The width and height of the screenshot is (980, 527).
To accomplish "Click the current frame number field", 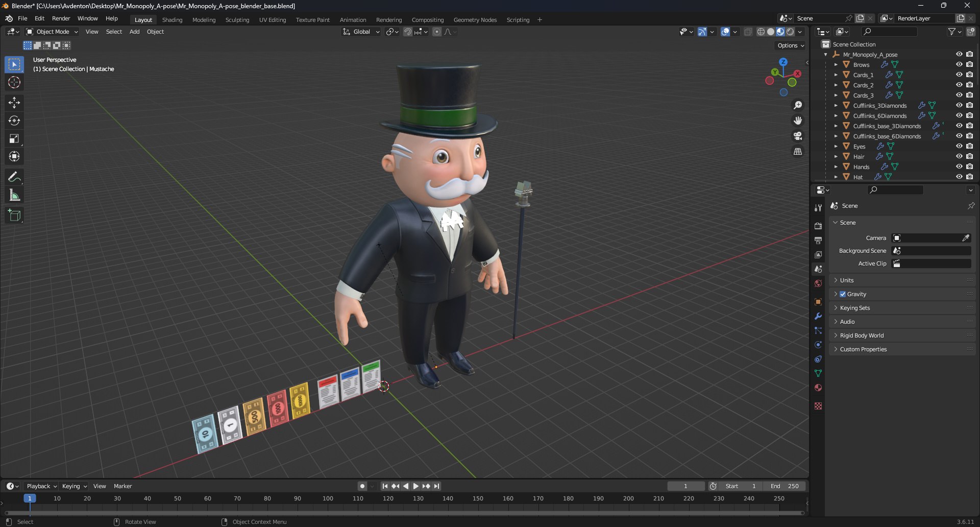I will 685,486.
